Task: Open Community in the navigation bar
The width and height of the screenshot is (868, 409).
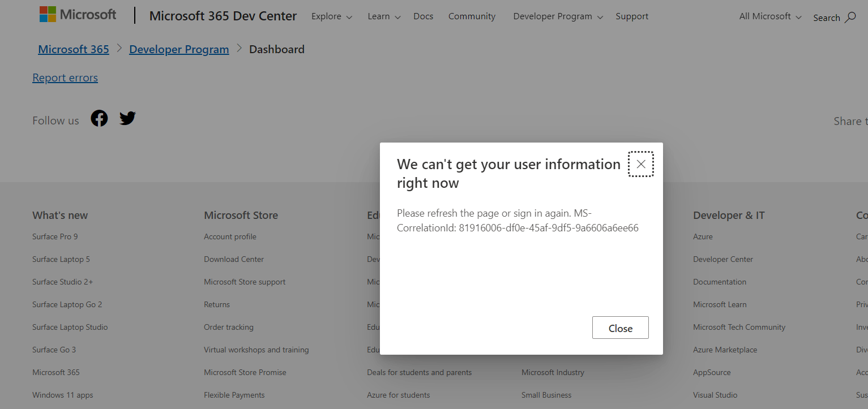Action: (x=472, y=16)
